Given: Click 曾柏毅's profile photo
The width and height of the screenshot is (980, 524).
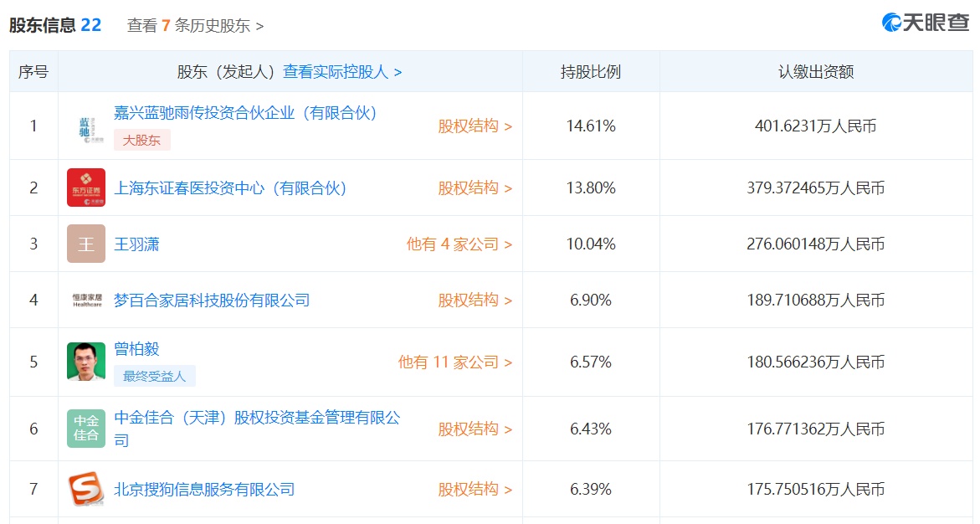Looking at the screenshot, I should (x=86, y=362).
